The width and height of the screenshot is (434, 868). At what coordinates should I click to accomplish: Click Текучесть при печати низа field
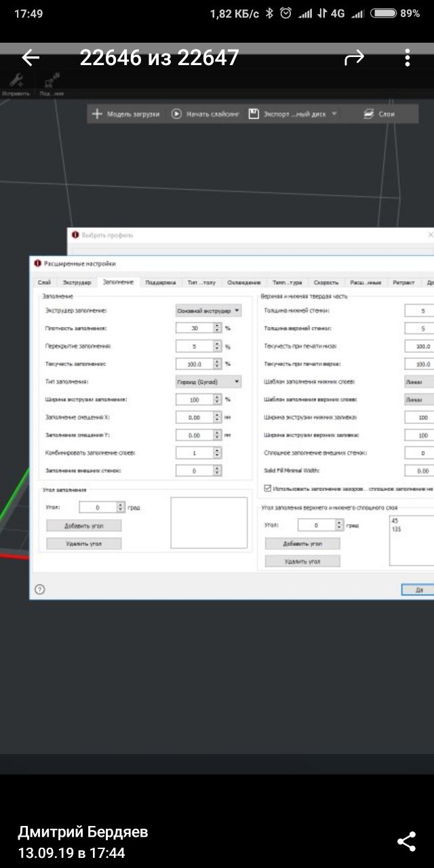coord(419,346)
